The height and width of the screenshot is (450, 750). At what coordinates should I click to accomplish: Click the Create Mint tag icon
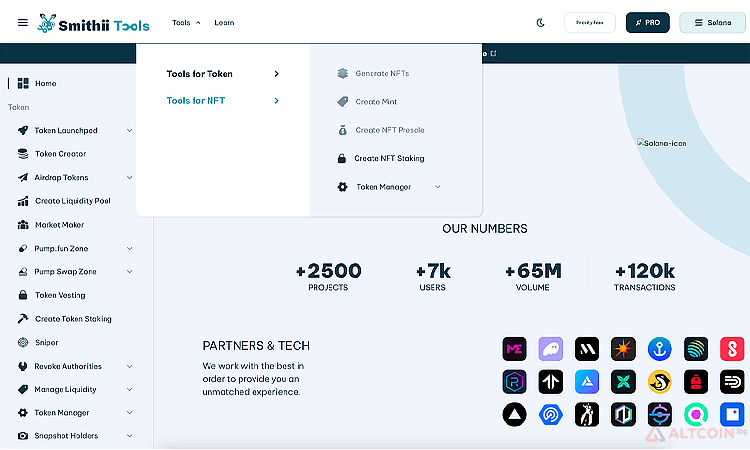tap(342, 101)
